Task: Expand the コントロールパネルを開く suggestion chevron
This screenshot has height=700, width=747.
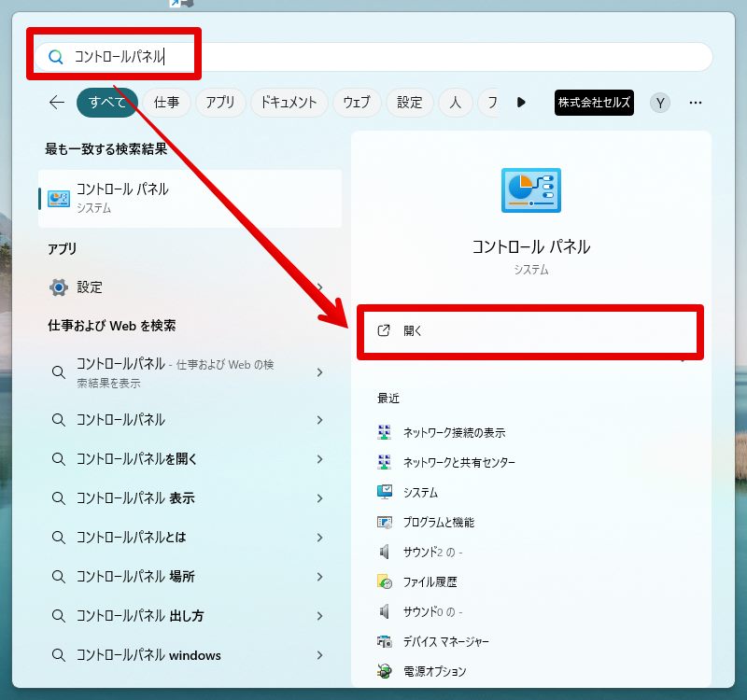Action: (319, 459)
